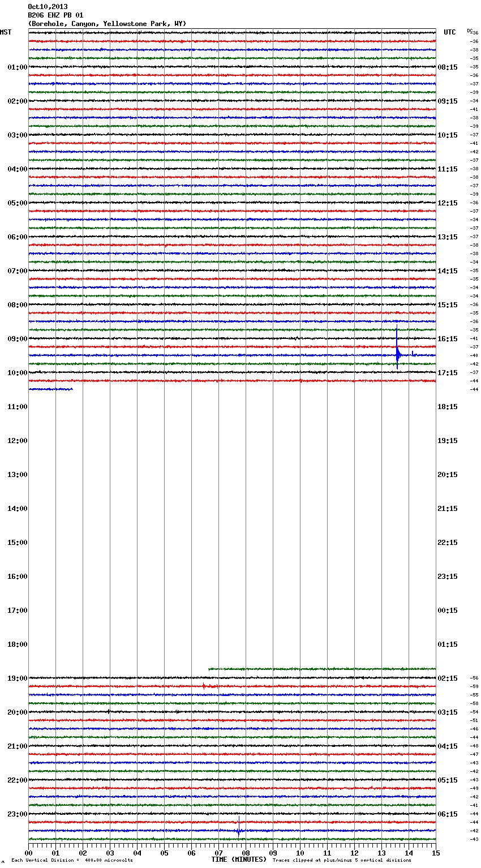481x868 pixels.
Task: Click the 22:15 UTC time label
Action: pyautogui.click(x=448, y=543)
